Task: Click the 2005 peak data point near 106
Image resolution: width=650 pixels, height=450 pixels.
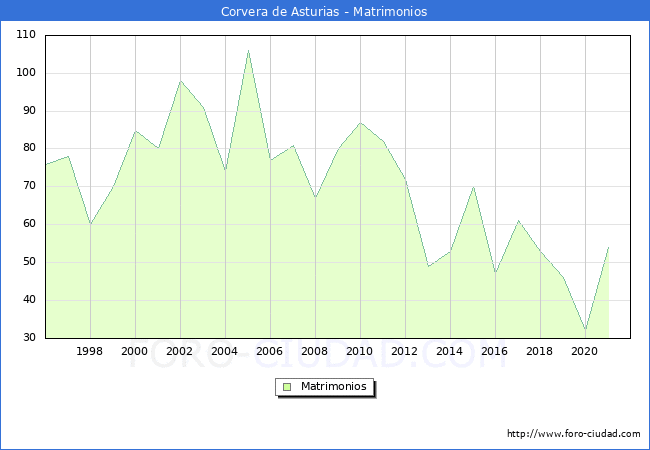Action: click(x=248, y=51)
